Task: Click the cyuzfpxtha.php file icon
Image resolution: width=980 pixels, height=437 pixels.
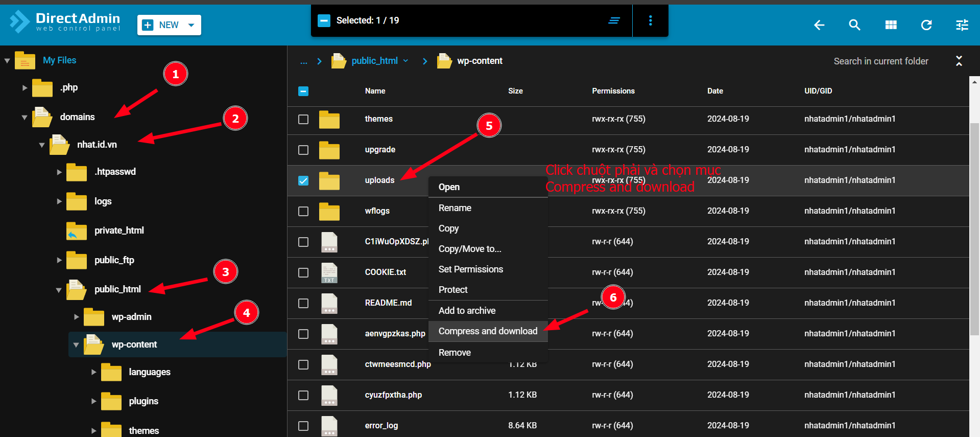Action: point(329,395)
